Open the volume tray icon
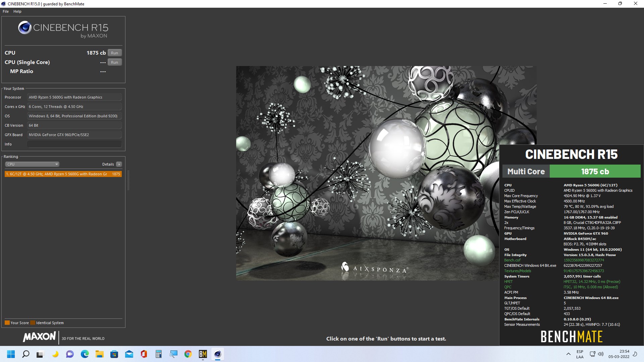This screenshot has width=644, height=362. 600,354
